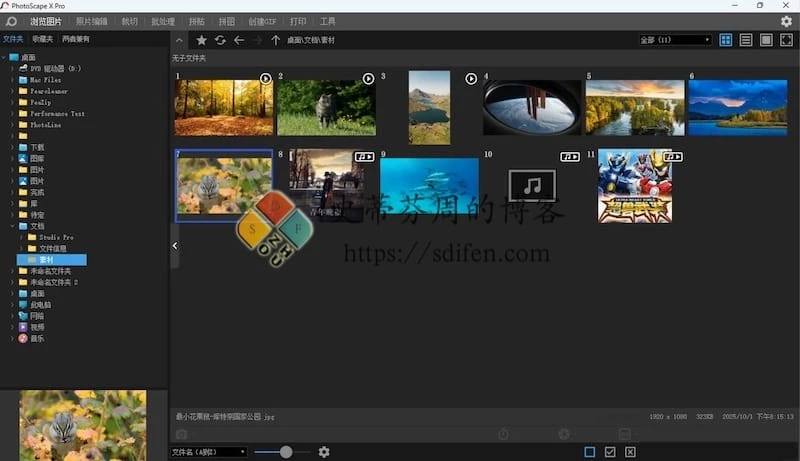Switch to single image preview view

(766, 40)
